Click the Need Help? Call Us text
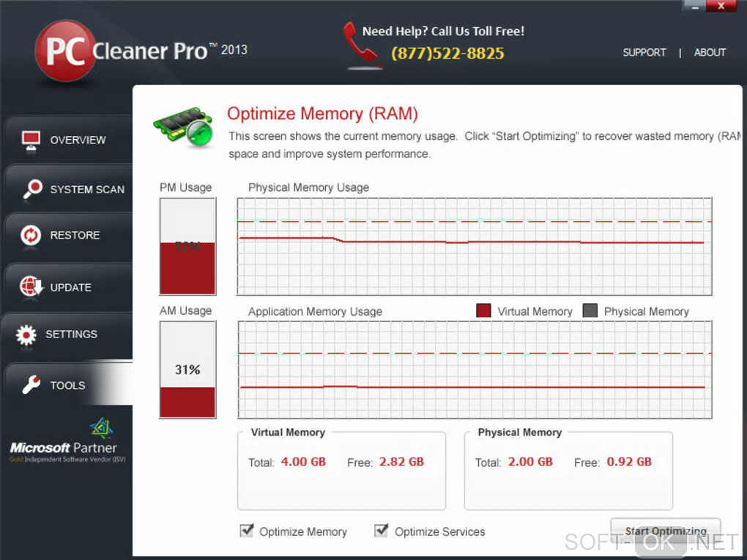This screenshot has width=747, height=560. click(x=443, y=31)
